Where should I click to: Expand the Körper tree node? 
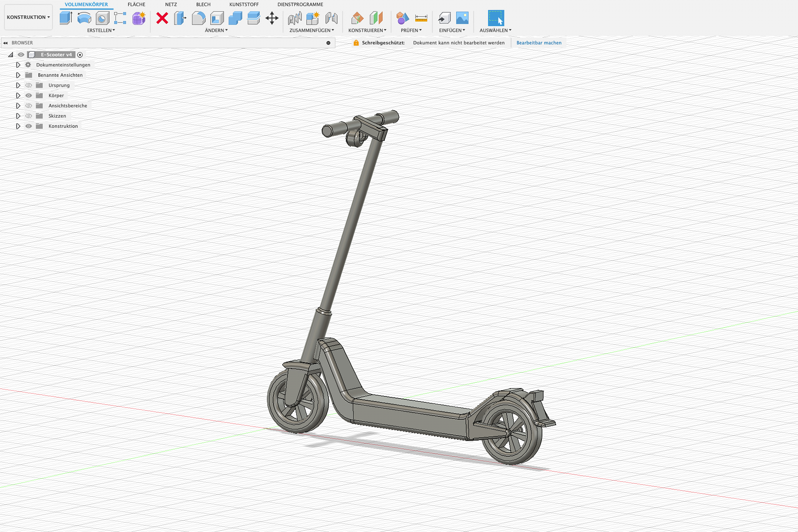(x=18, y=96)
